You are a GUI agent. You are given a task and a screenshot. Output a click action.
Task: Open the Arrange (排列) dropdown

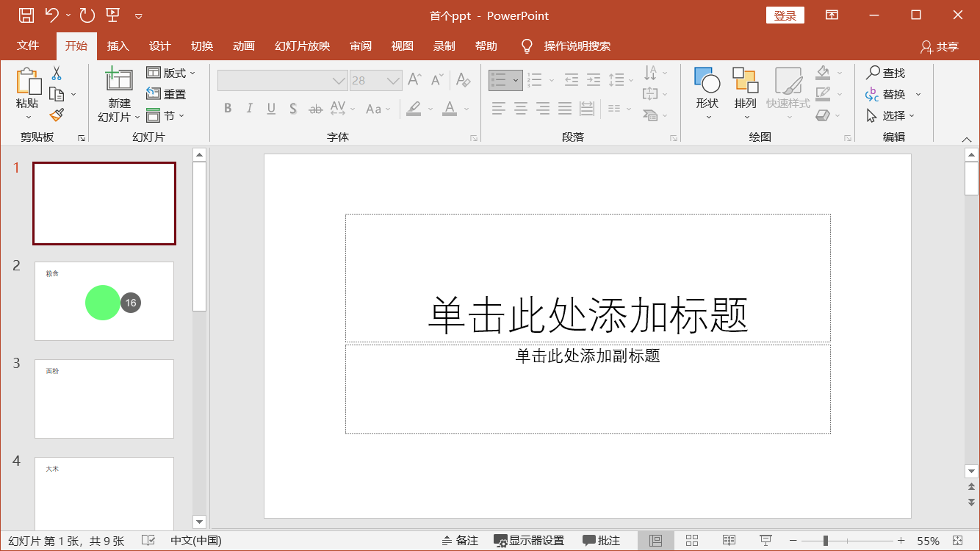746,93
